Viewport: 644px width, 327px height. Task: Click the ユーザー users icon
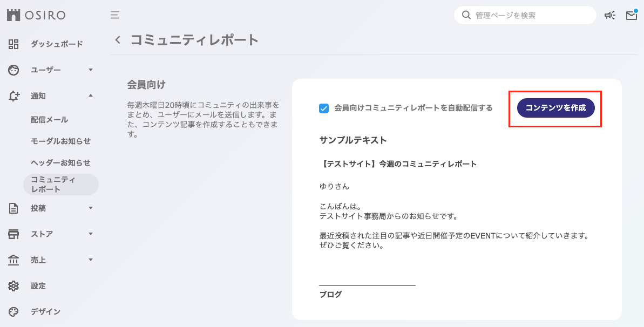[13, 70]
